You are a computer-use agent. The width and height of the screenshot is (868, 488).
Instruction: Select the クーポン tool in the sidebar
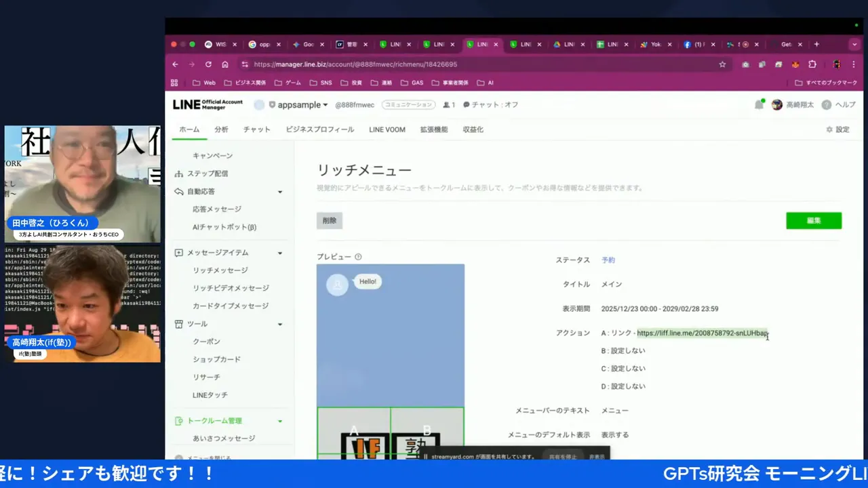click(205, 341)
